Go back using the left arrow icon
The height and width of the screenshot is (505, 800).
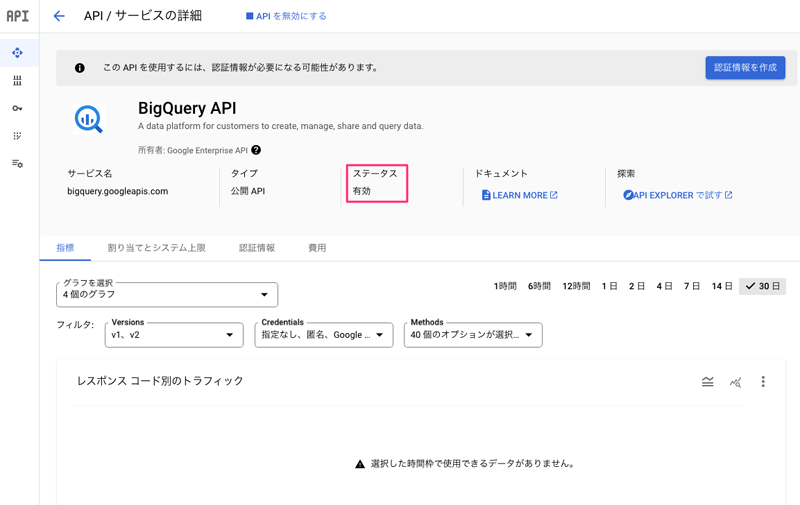click(x=59, y=16)
